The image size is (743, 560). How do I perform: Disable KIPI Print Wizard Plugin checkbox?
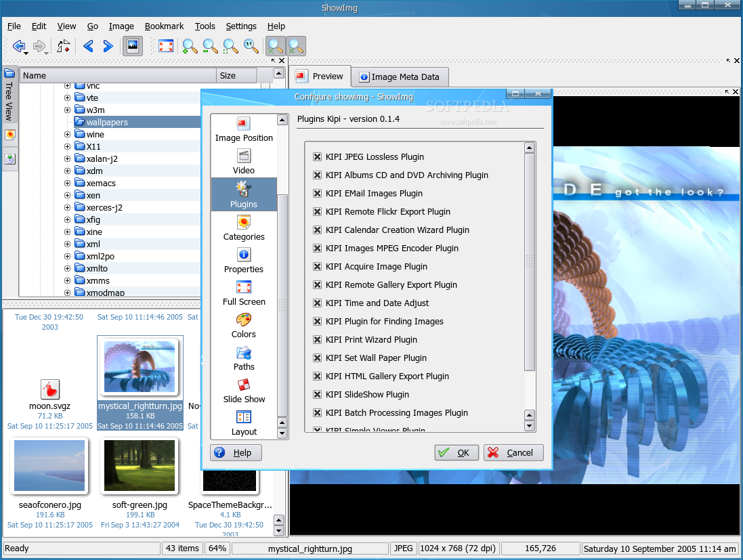(x=318, y=340)
